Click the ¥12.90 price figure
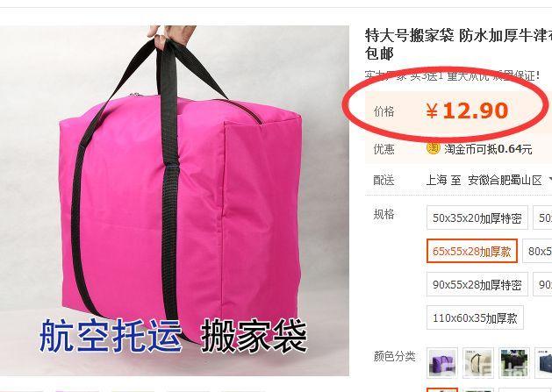552x392 pixels. pyautogui.click(x=468, y=110)
